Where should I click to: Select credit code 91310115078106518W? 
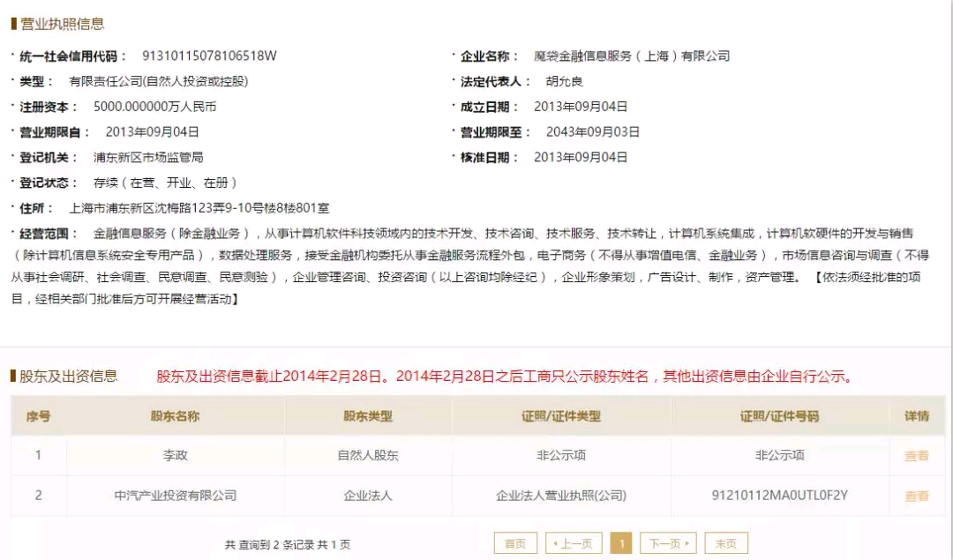pos(209,56)
